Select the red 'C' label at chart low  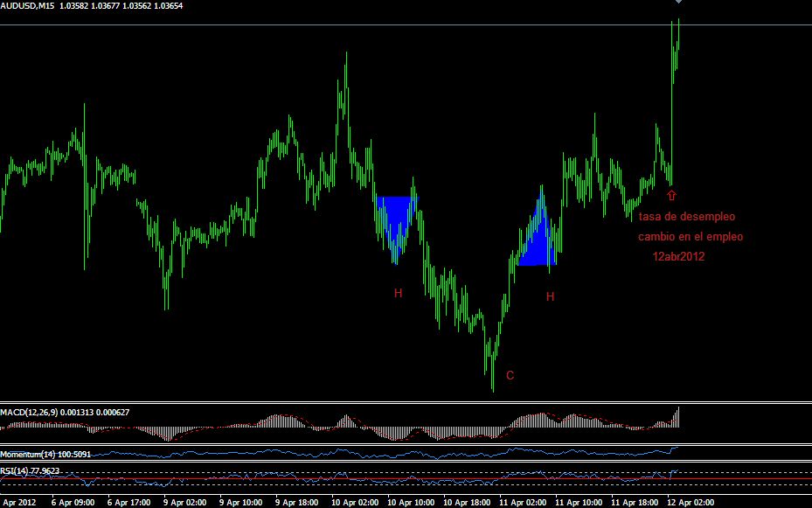coord(510,376)
